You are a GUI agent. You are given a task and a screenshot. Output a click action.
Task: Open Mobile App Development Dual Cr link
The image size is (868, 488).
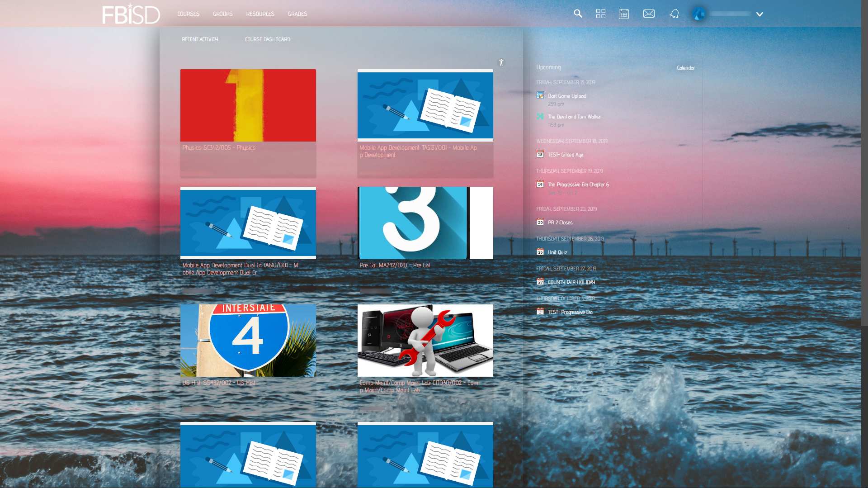click(240, 269)
